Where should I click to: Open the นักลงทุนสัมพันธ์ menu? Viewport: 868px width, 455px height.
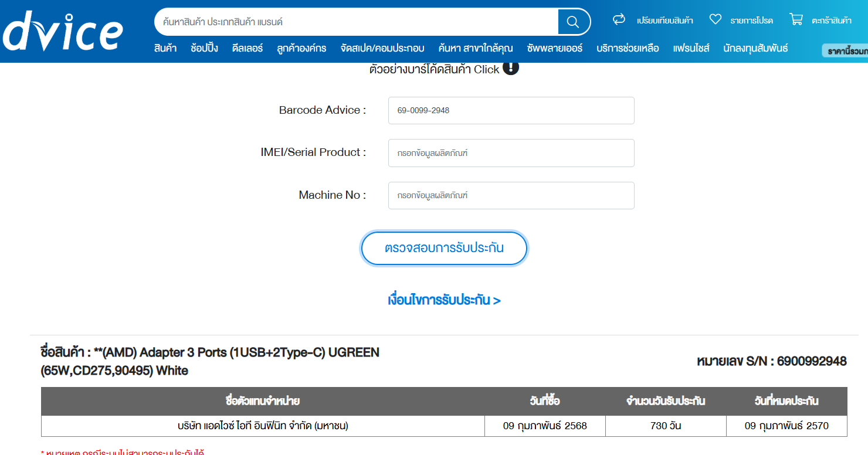tap(755, 48)
